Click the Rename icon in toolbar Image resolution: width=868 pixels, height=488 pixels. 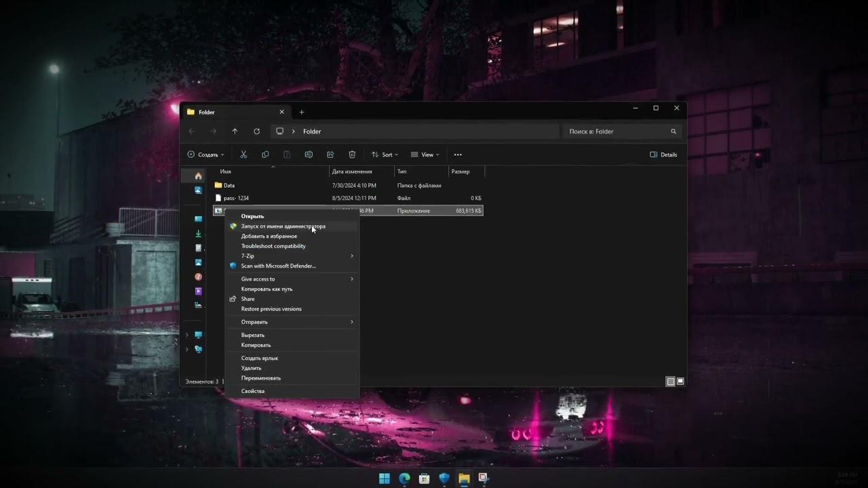(309, 155)
